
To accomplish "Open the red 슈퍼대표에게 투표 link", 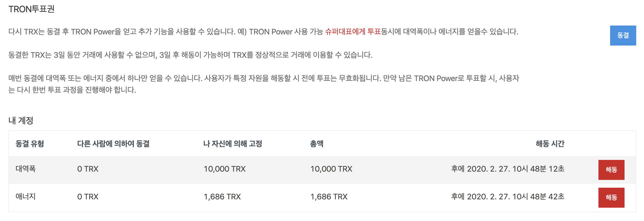I will (x=353, y=32).
